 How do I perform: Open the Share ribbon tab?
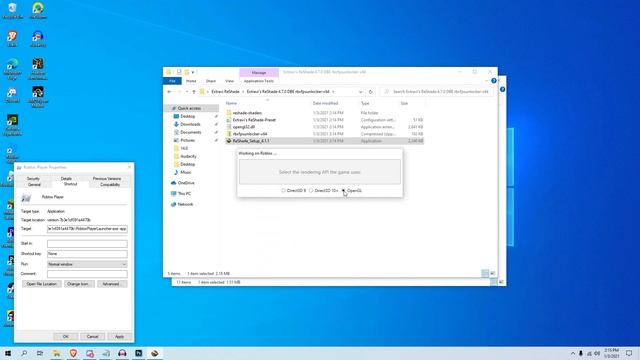point(211,81)
